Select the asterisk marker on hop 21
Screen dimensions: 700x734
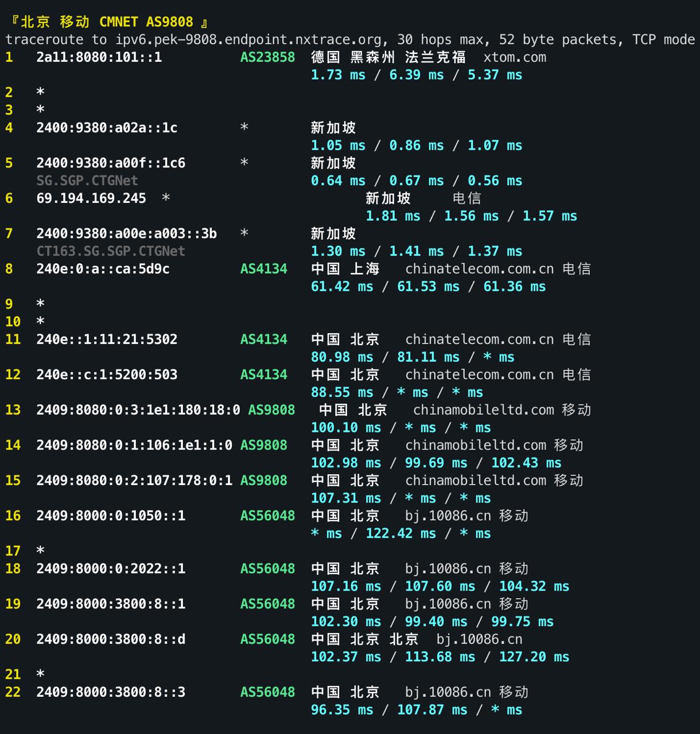[x=40, y=674]
